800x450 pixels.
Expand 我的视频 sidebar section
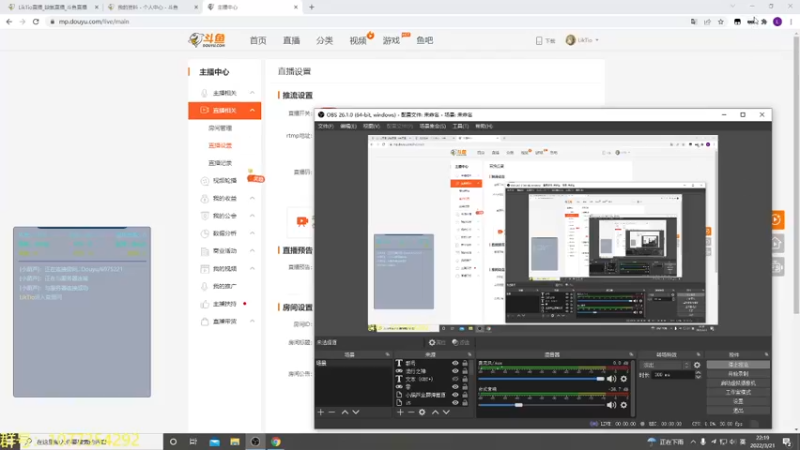[x=252, y=268]
